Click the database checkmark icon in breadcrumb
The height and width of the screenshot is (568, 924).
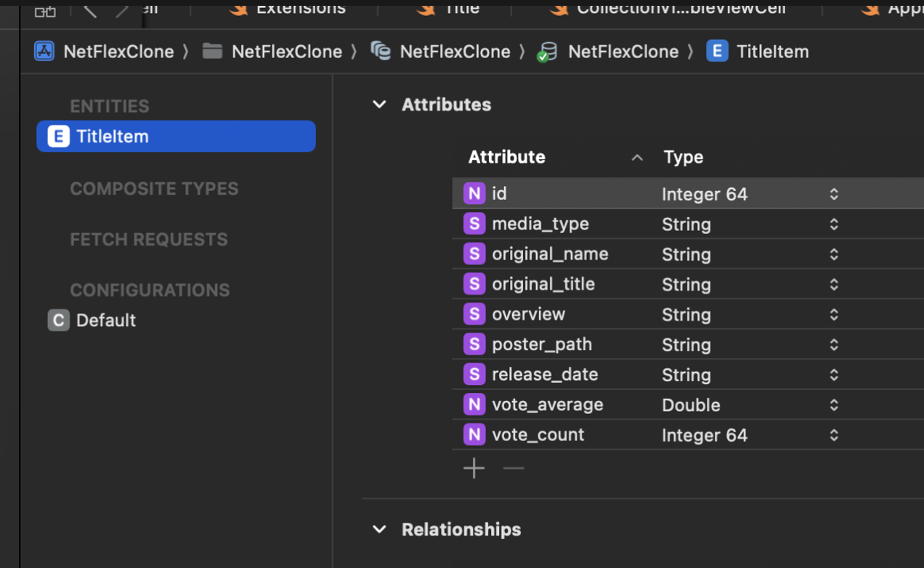[x=547, y=52]
